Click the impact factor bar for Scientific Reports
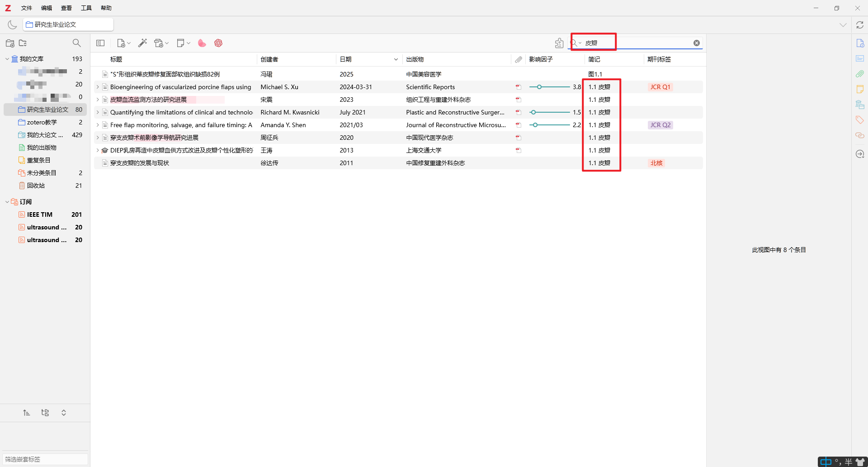Screen dimensions: 868x467 549,87
